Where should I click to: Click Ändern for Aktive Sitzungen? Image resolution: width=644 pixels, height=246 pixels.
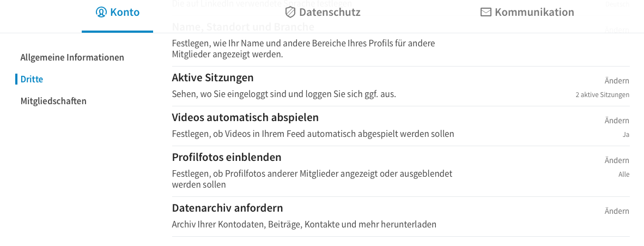click(x=616, y=81)
